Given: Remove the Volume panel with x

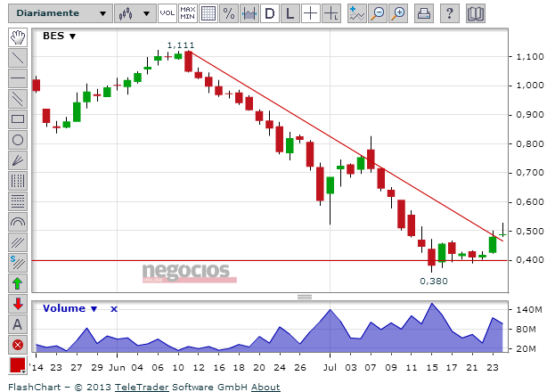Looking at the screenshot, I should point(114,309).
